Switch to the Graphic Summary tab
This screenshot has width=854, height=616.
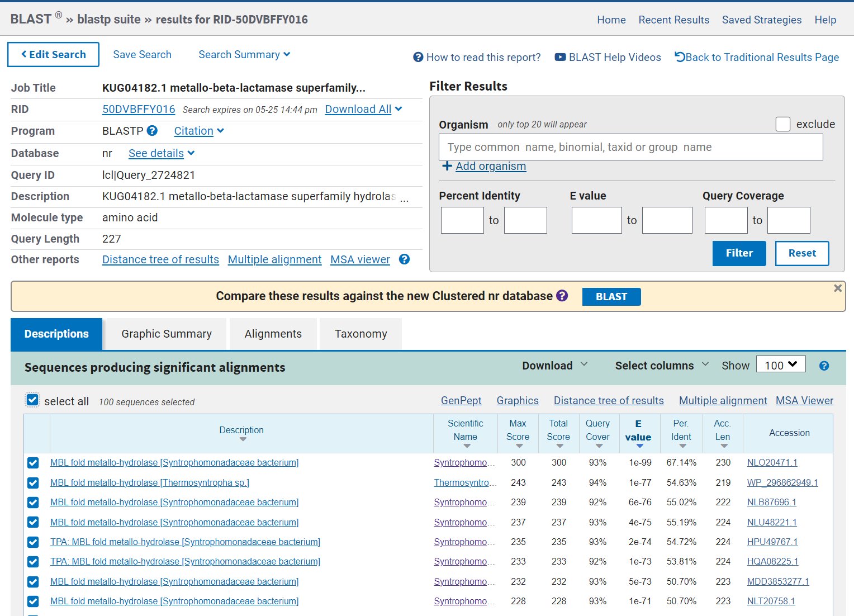point(167,334)
